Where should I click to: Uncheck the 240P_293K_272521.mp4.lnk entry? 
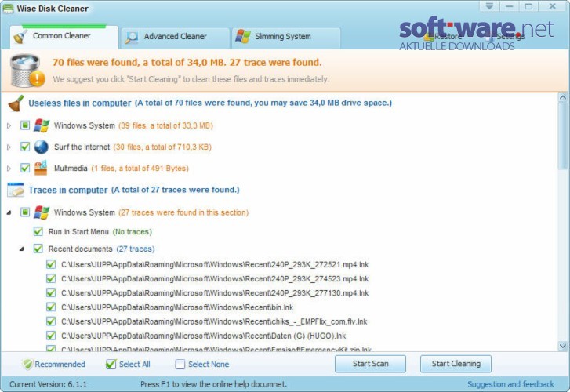[x=51, y=264]
